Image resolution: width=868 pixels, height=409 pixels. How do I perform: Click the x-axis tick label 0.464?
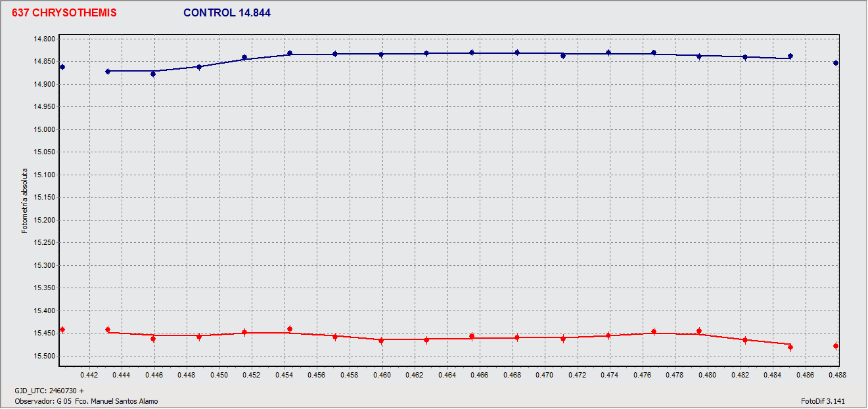(447, 376)
